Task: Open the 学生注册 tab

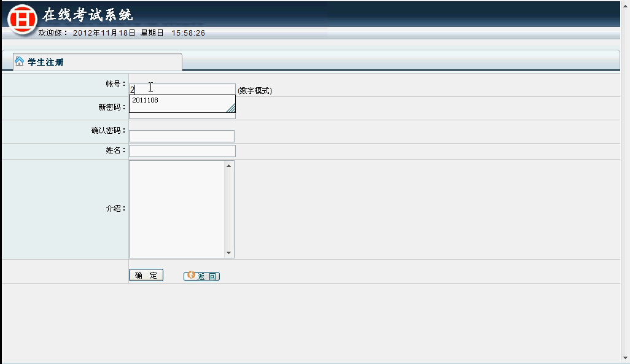Action: tap(98, 62)
